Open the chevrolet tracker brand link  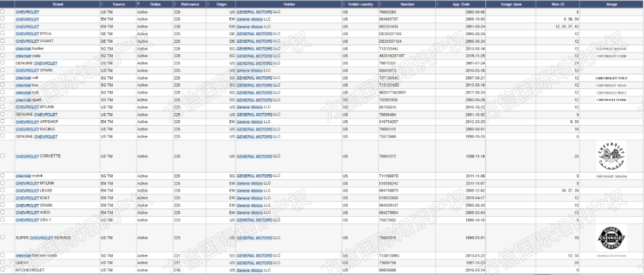pos(30,48)
